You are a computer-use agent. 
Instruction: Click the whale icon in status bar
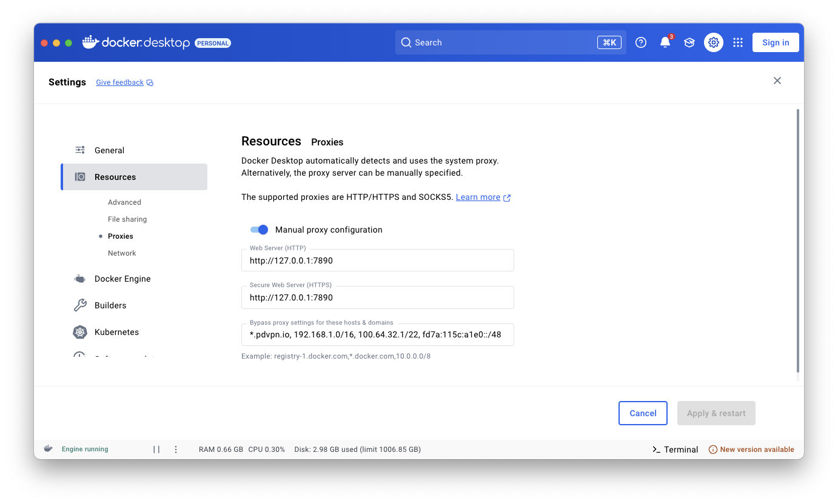coord(48,449)
